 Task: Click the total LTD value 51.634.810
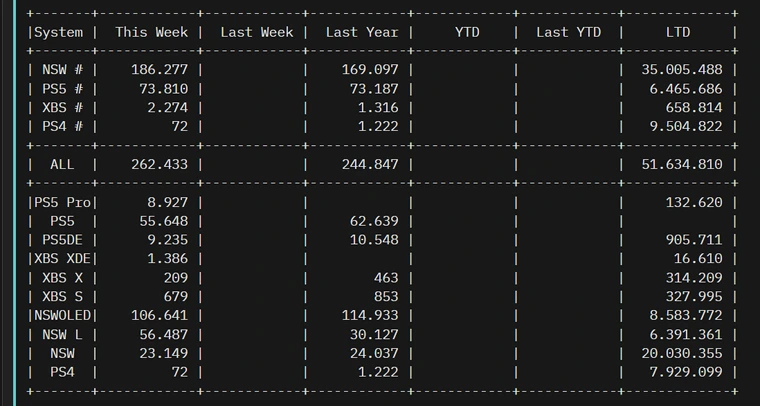(682, 165)
